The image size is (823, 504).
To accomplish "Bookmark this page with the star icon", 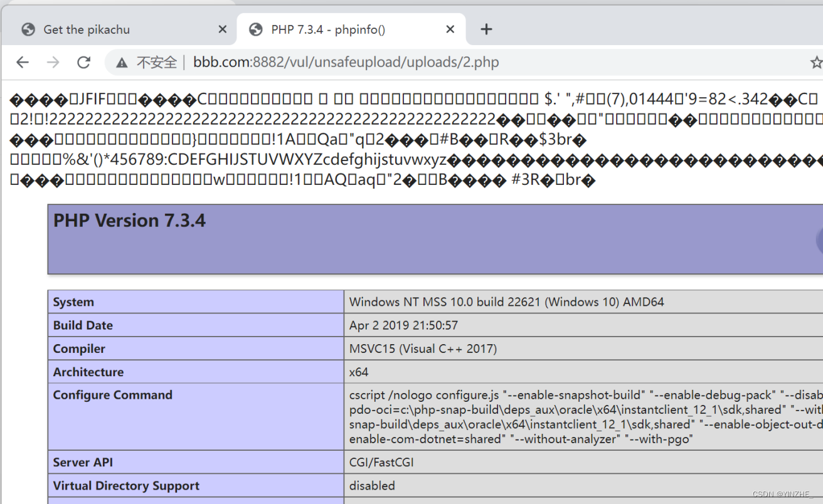I will 816,62.
